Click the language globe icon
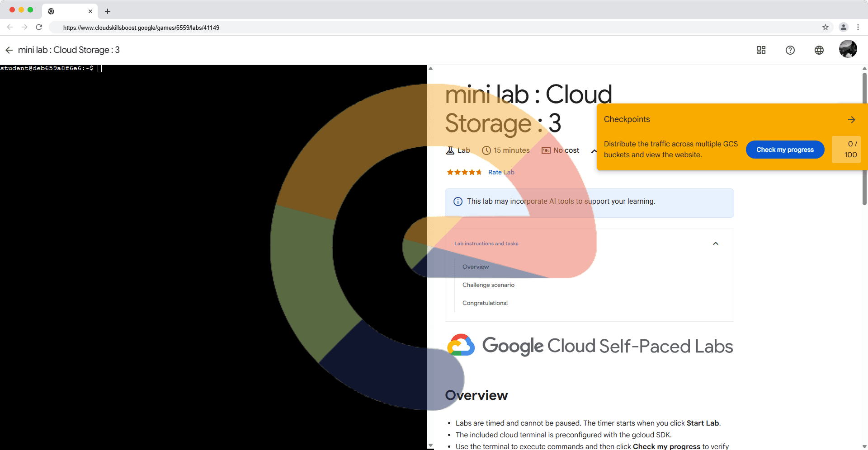The height and width of the screenshot is (450, 868). [x=819, y=50]
